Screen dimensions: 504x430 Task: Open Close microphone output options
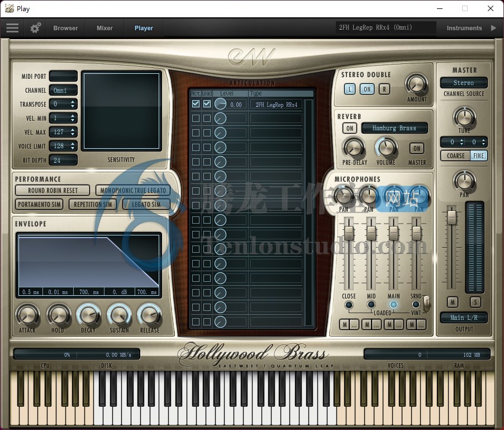pyautogui.click(x=354, y=325)
